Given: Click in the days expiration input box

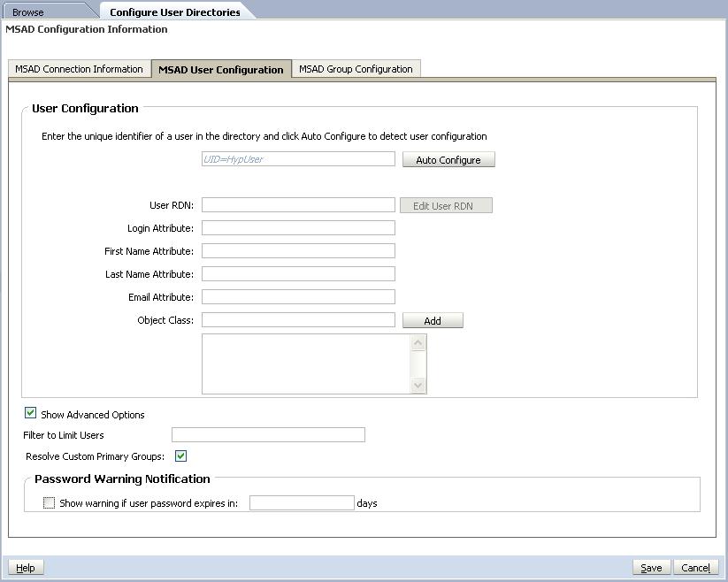Looking at the screenshot, I should 301,502.
